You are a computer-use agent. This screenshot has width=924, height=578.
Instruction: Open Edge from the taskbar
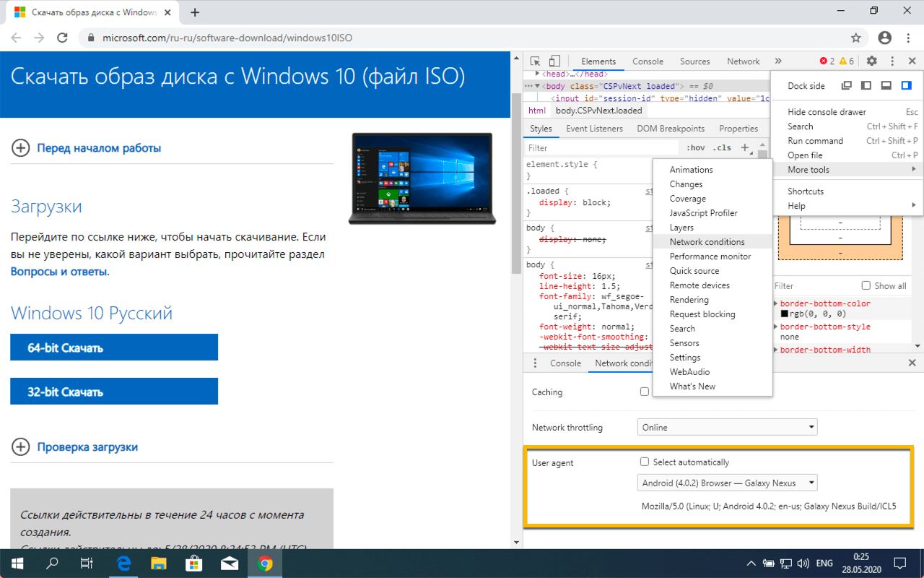[x=124, y=564]
